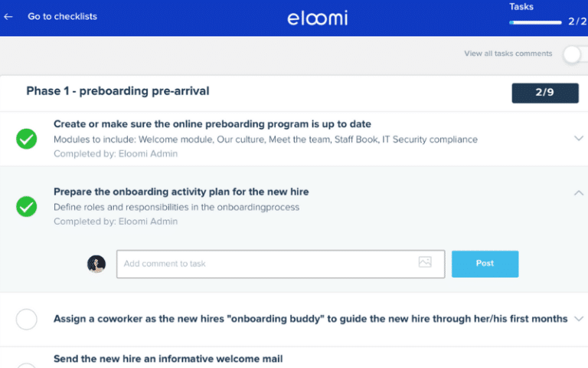This screenshot has height=368, width=588.
Task: Click the 2/9 phase progress badge
Action: click(x=545, y=93)
